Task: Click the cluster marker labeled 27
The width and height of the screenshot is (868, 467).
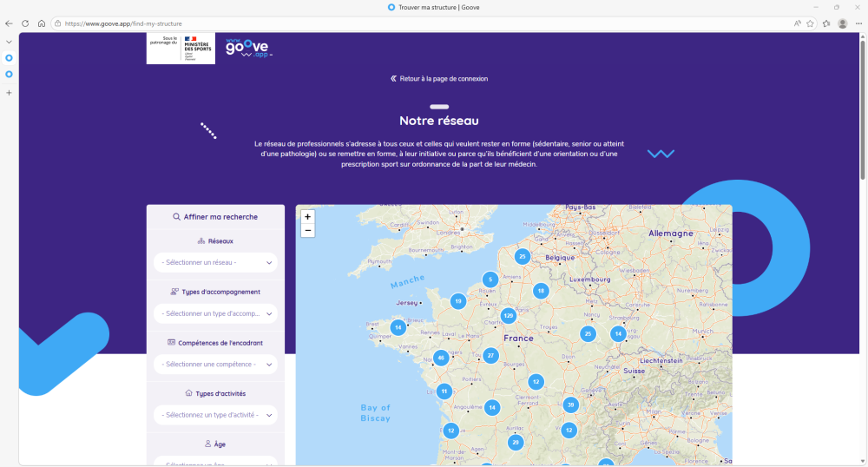Action: (490, 356)
